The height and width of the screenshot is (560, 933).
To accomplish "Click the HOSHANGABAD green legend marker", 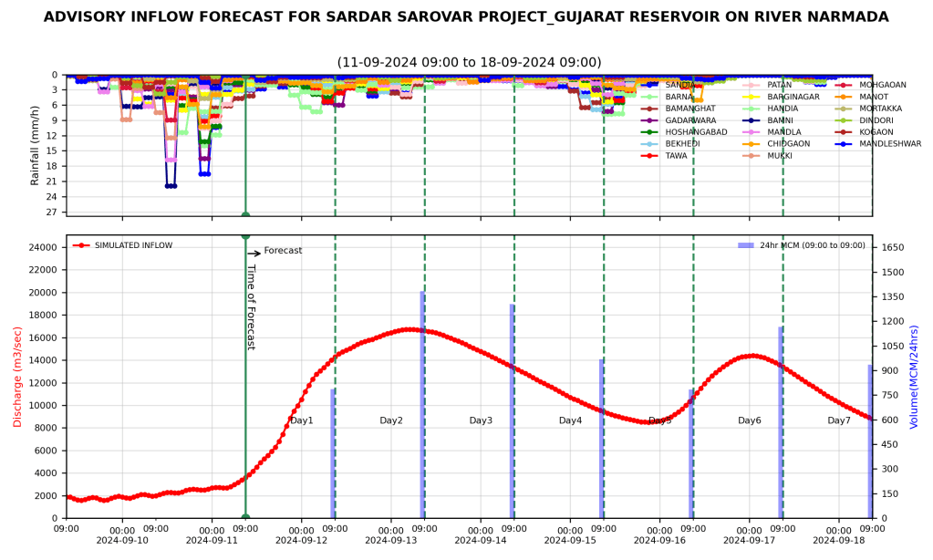I will coord(649,132).
